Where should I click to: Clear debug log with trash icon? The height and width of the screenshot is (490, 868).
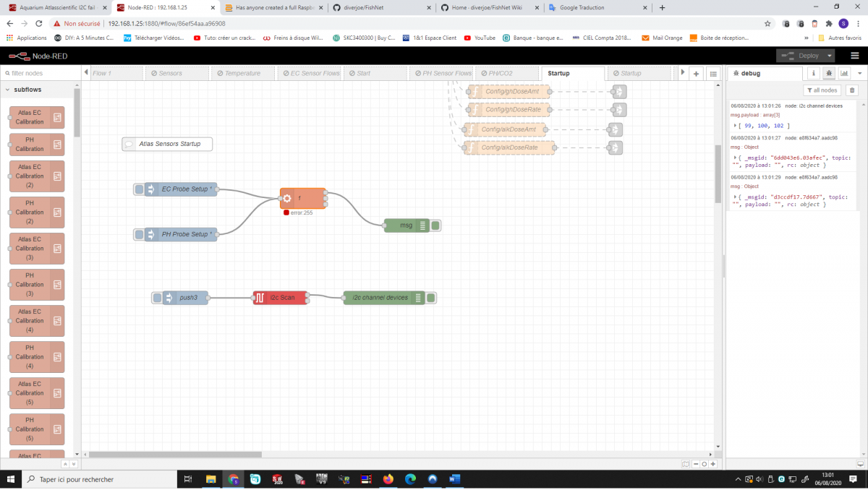(x=851, y=90)
